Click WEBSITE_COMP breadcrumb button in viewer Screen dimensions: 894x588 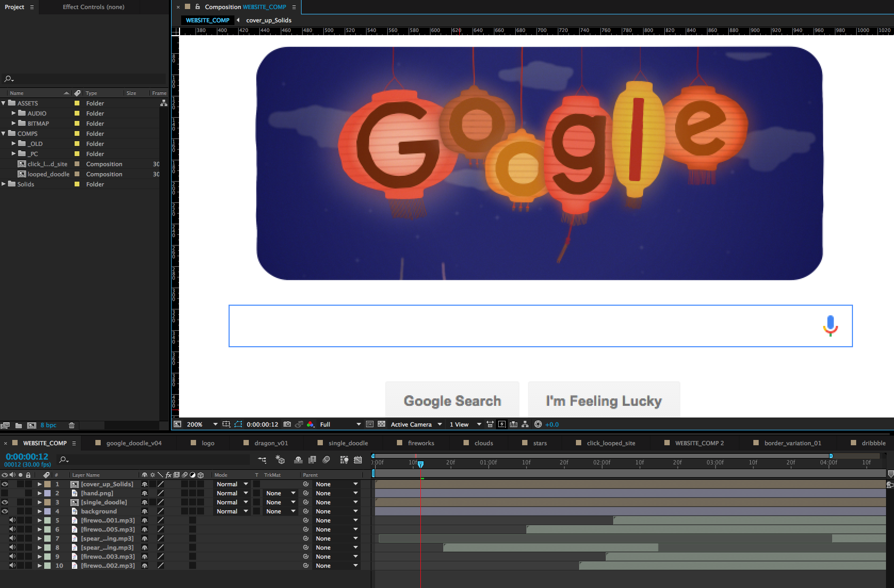(207, 20)
